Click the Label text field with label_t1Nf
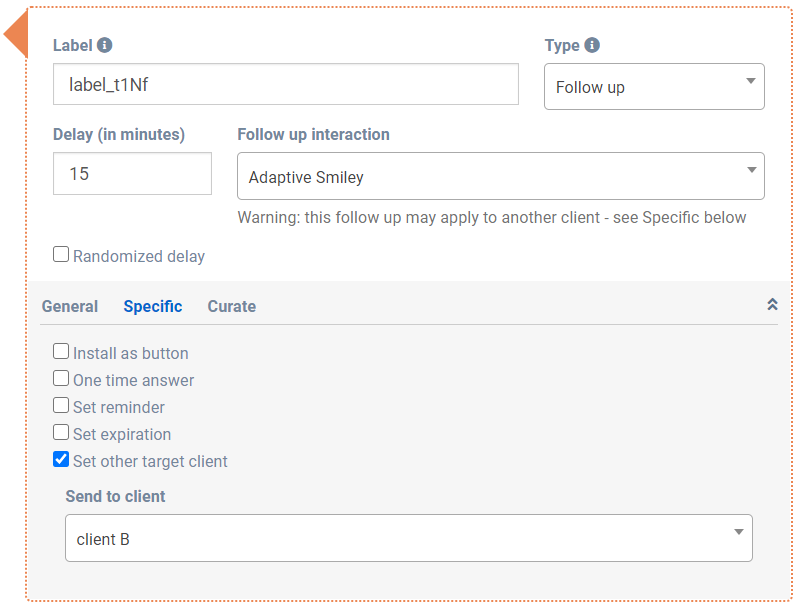799x610 pixels. click(x=285, y=85)
